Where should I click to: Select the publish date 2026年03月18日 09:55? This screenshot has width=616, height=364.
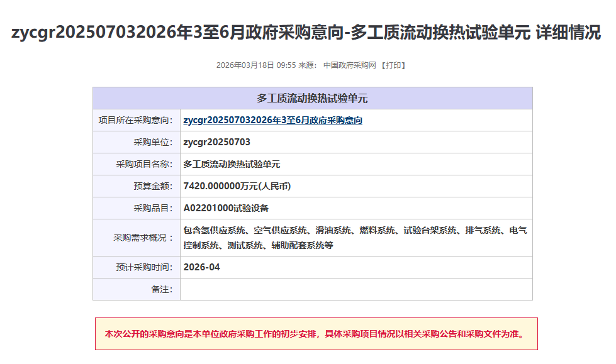click(x=255, y=65)
